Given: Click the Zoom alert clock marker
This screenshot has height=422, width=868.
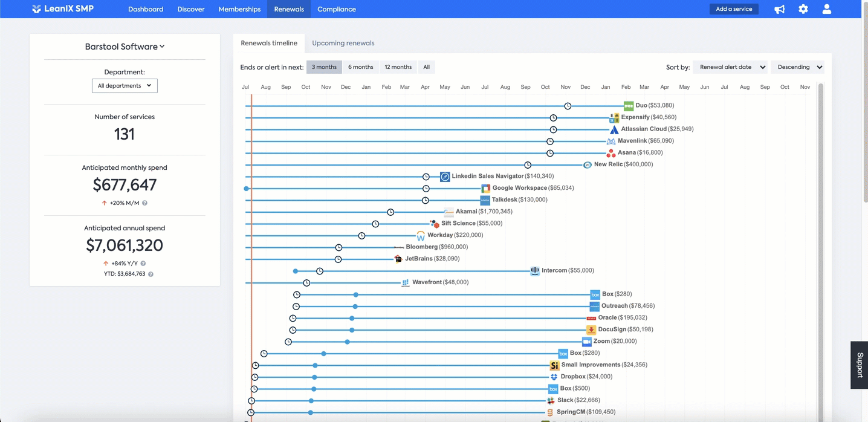Looking at the screenshot, I should 288,342.
